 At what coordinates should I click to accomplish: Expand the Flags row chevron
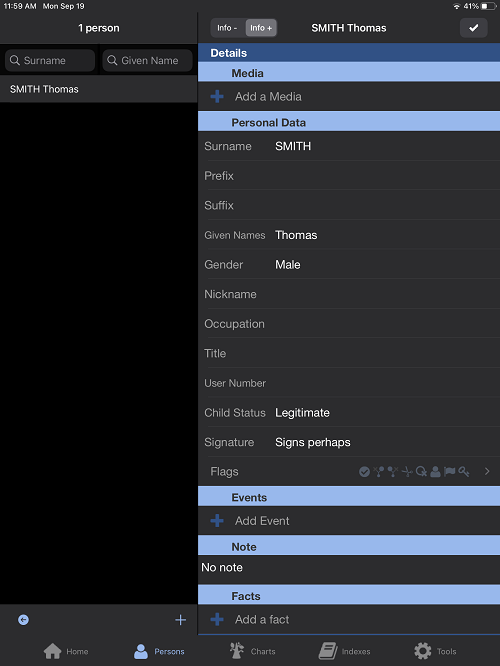pyautogui.click(x=487, y=471)
